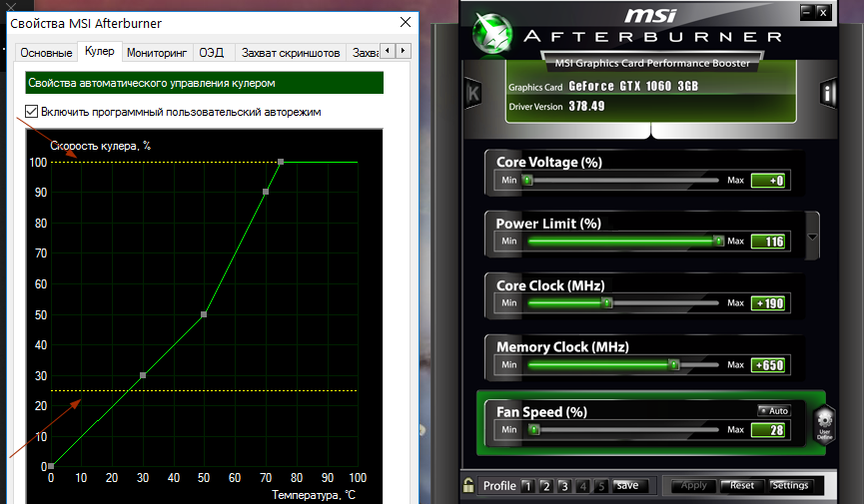Viewport: 864px width, 504px height.
Task: Select profile slot 4
Action: click(583, 486)
